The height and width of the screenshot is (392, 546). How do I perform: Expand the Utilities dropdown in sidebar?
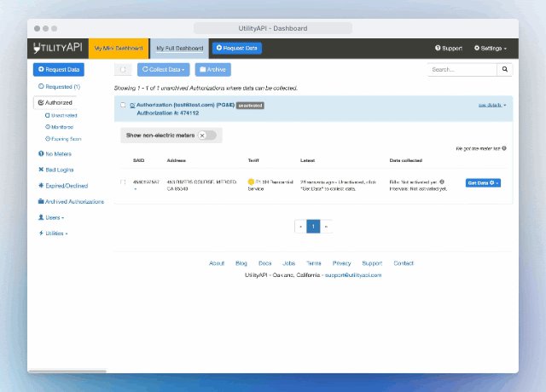click(x=53, y=233)
